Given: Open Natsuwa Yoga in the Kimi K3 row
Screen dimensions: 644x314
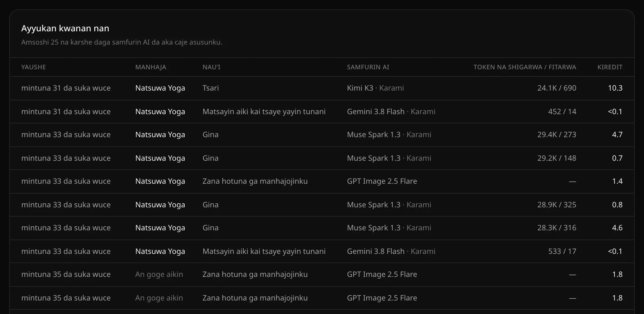Looking at the screenshot, I should tap(160, 88).
